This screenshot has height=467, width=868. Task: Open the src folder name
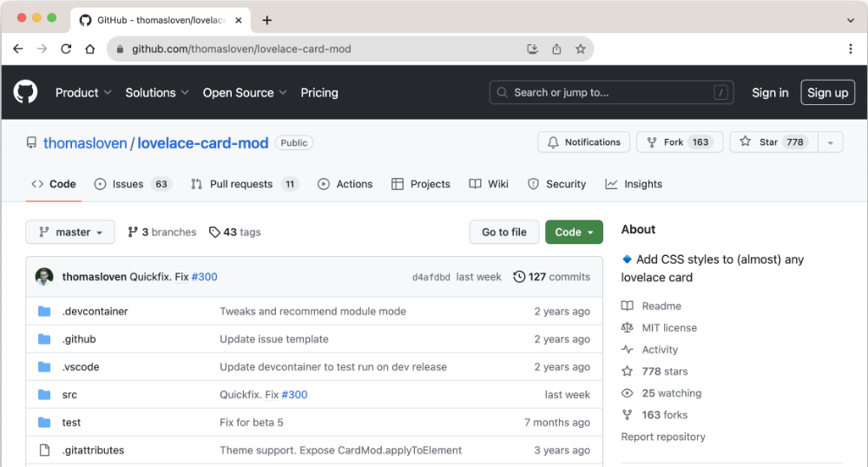[69, 394]
